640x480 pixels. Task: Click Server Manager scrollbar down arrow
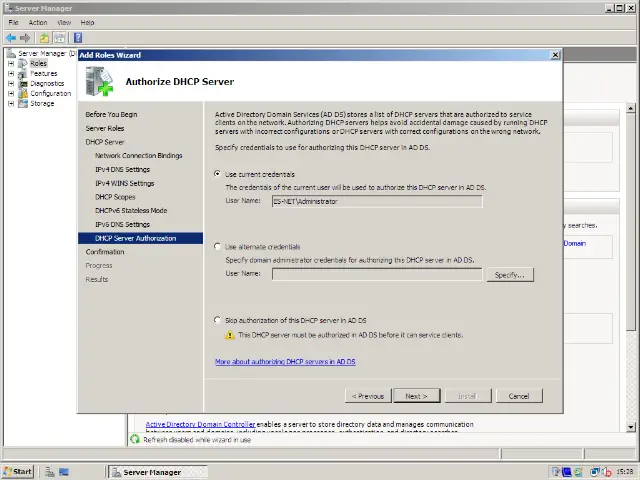pyautogui.click(x=631, y=427)
